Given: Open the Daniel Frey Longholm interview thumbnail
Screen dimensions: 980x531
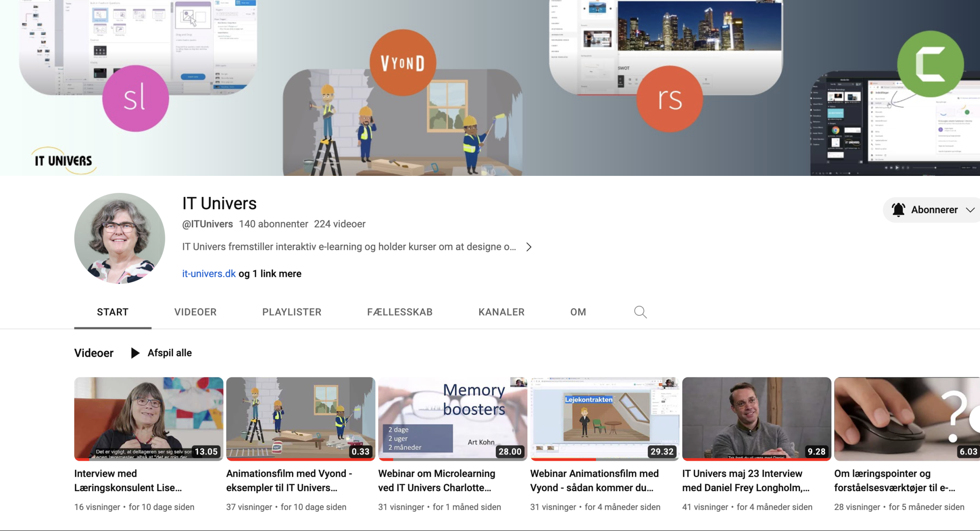Looking at the screenshot, I should click(757, 419).
